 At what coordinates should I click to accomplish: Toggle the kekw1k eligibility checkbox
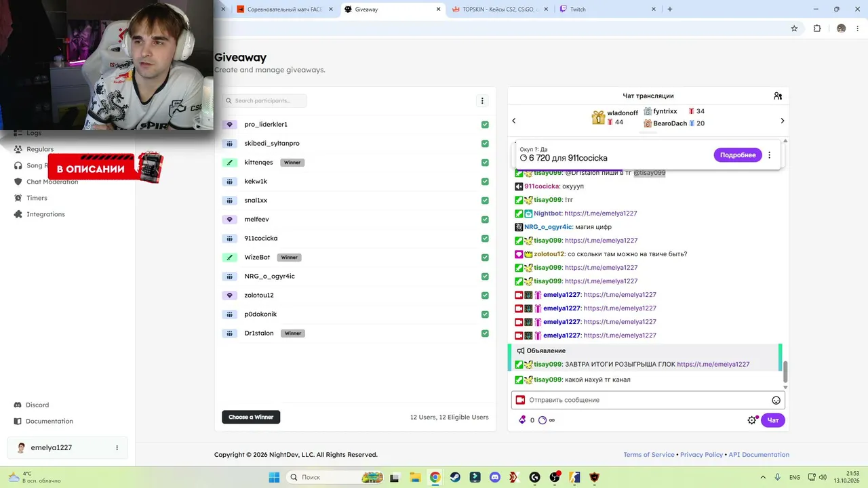pyautogui.click(x=485, y=182)
